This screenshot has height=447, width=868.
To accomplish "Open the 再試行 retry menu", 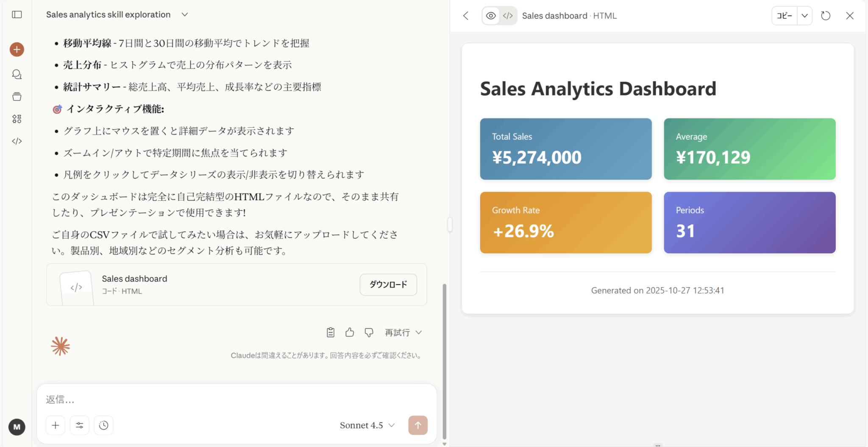I will point(403,332).
